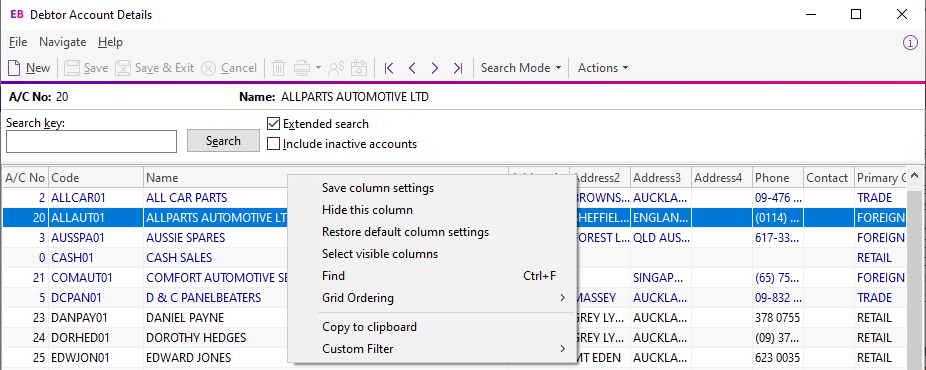Enable Include inactive accounts checkbox

tap(273, 143)
